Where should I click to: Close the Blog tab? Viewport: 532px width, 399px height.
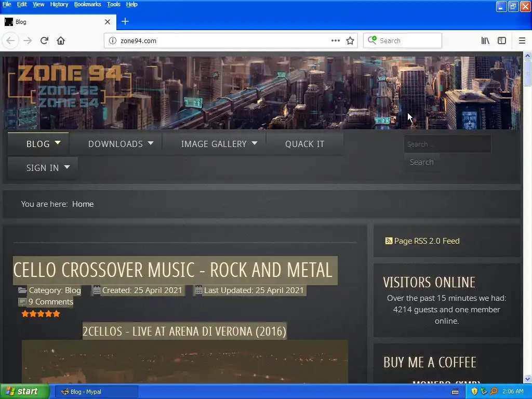pos(108,22)
